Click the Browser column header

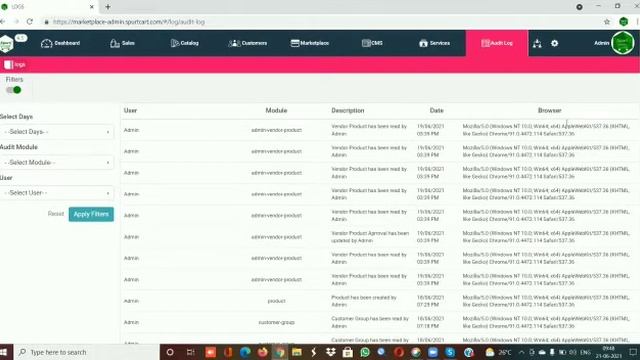[x=549, y=111]
